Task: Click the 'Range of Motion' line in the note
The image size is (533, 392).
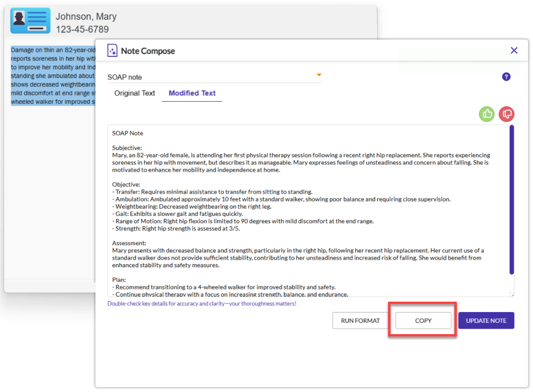Action: [243, 221]
